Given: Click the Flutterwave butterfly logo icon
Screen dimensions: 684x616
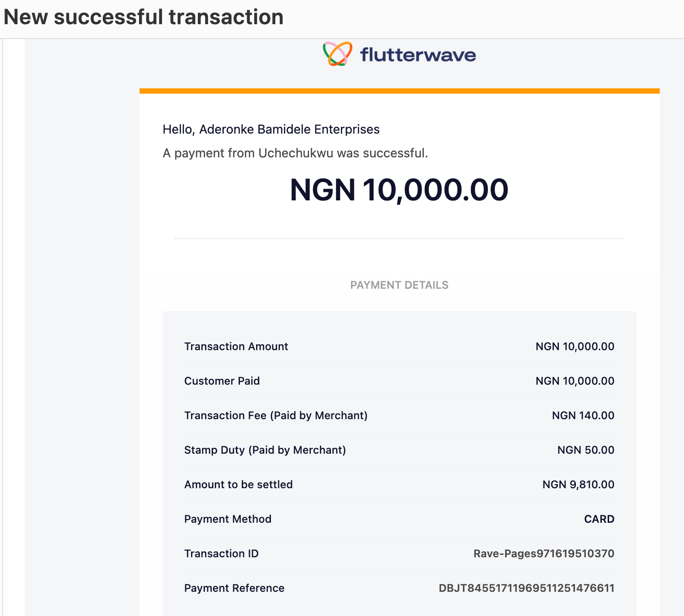Looking at the screenshot, I should click(338, 54).
